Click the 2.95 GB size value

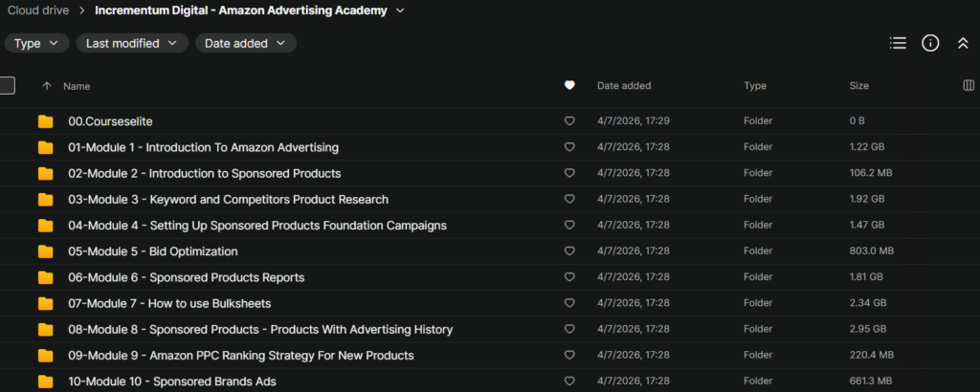(867, 329)
